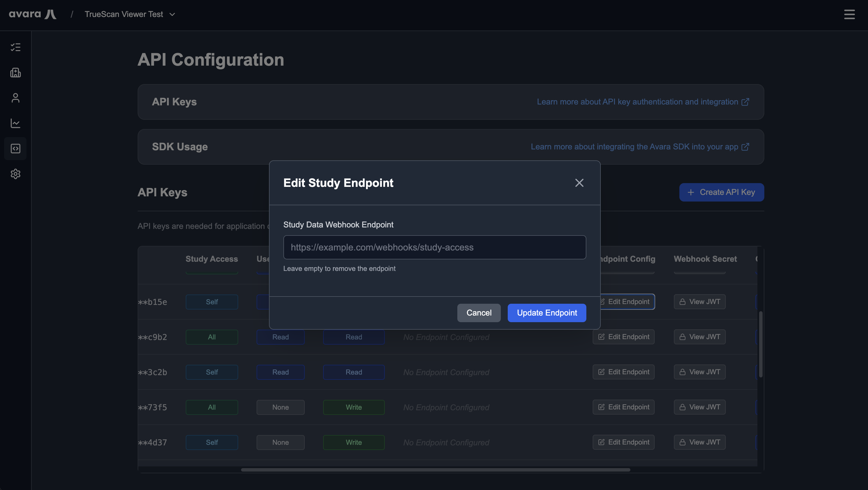Open the hamburger menu at top right
The height and width of the screenshot is (490, 868).
[849, 14]
